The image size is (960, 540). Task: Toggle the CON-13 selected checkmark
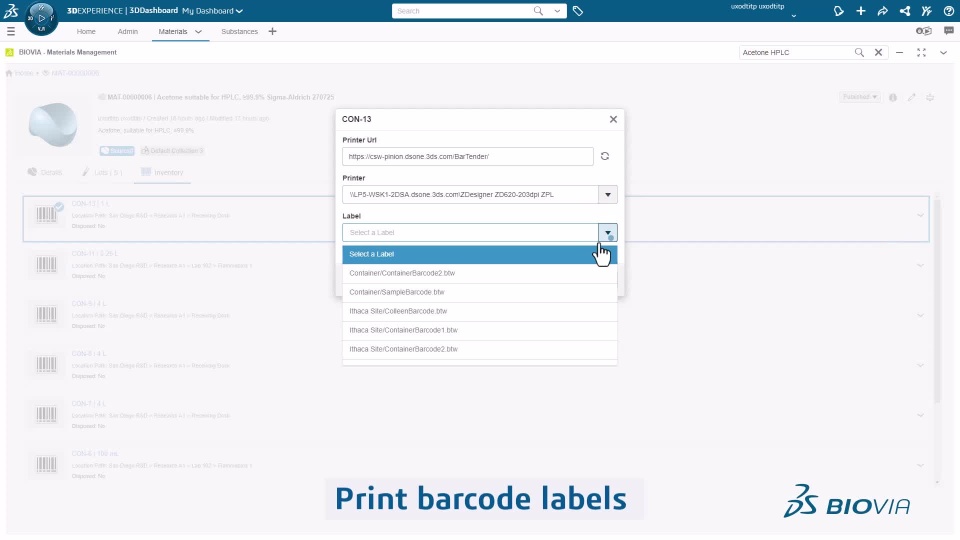59,207
